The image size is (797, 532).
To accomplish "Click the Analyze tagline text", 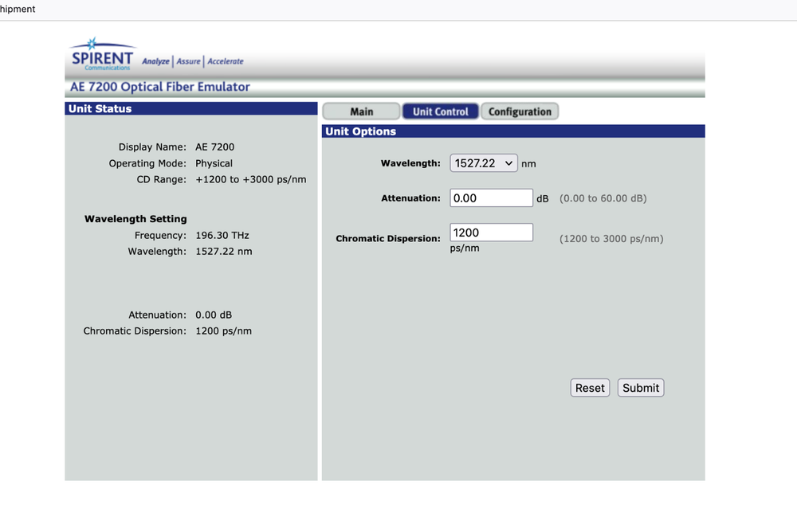I will (155, 61).
